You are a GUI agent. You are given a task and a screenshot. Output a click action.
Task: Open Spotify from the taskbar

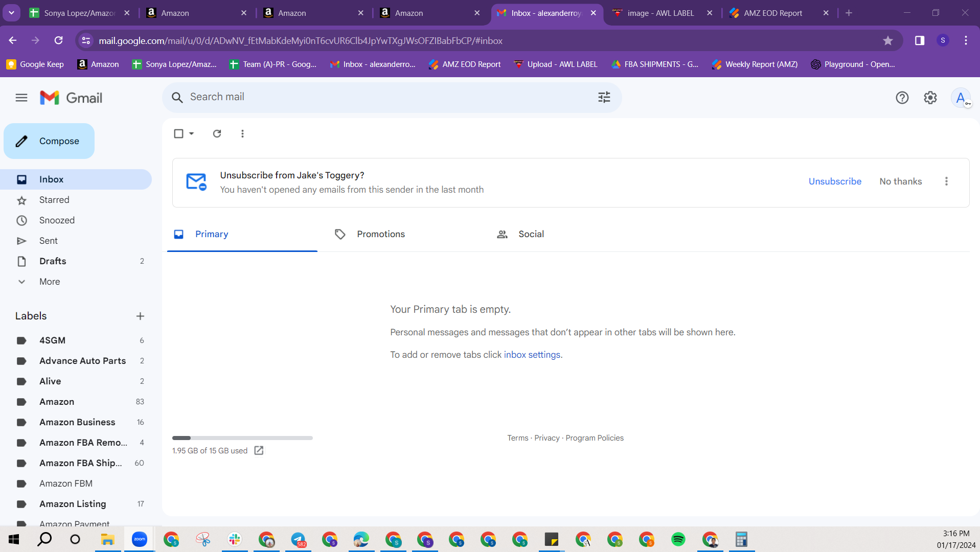[x=678, y=539]
